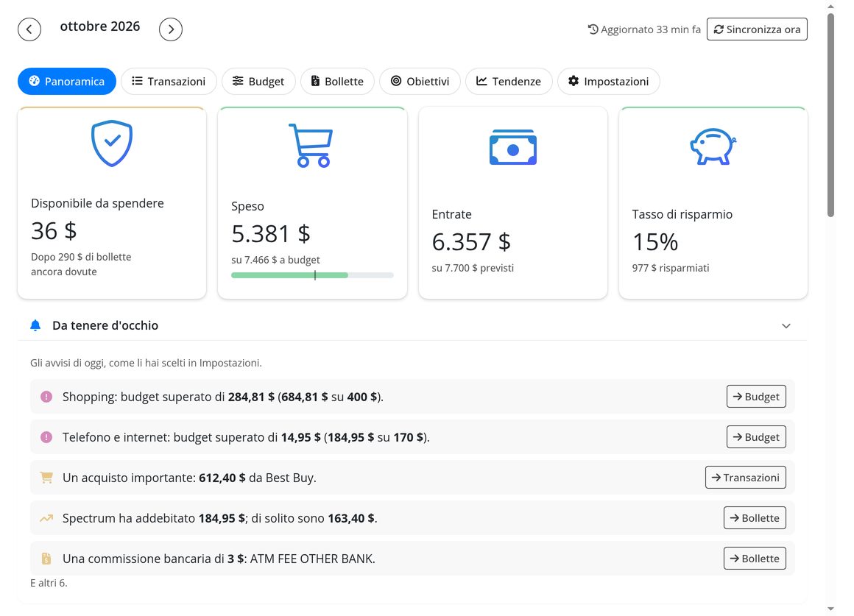Click the page vertical scrollbar thumb
Viewport: 854px width, 616px height.
(830, 116)
